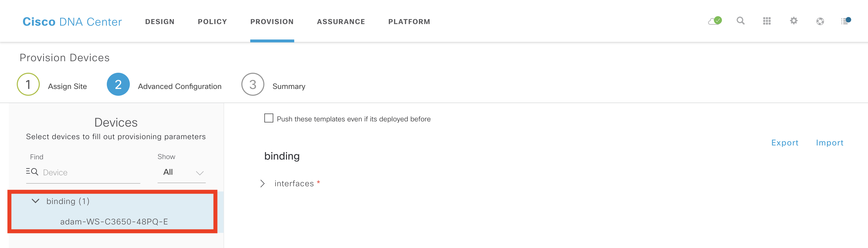Click the cloud sync status icon
Image resolution: width=868 pixels, height=248 pixels.
pos(714,21)
